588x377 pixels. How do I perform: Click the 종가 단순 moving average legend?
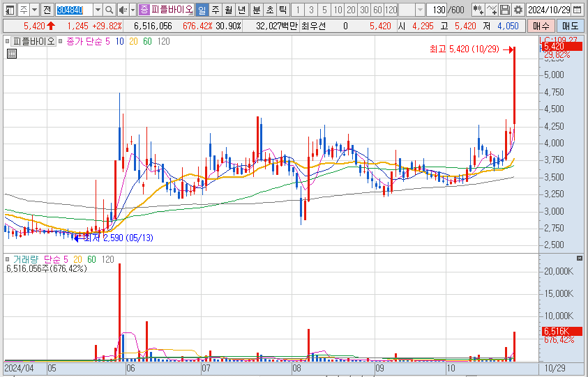click(x=84, y=42)
